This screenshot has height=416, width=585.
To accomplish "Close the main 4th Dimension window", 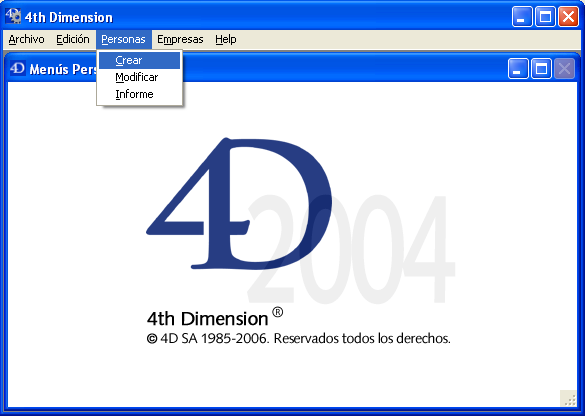I will pos(568,17).
